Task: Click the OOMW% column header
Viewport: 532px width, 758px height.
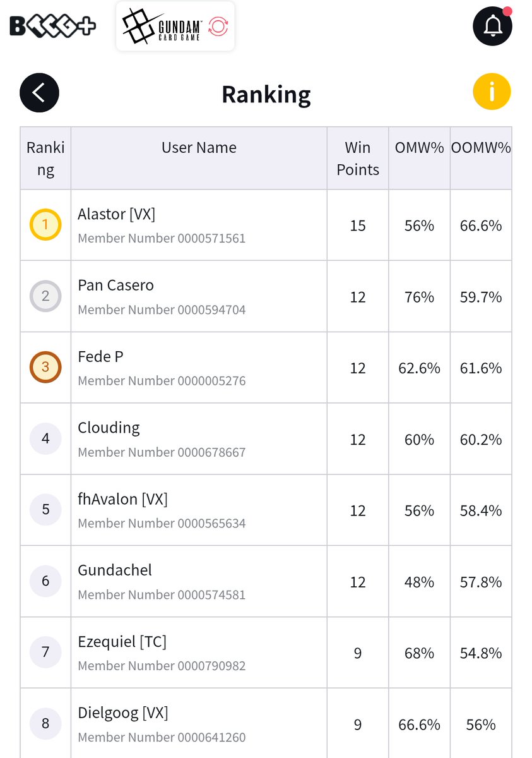Action: [481, 159]
